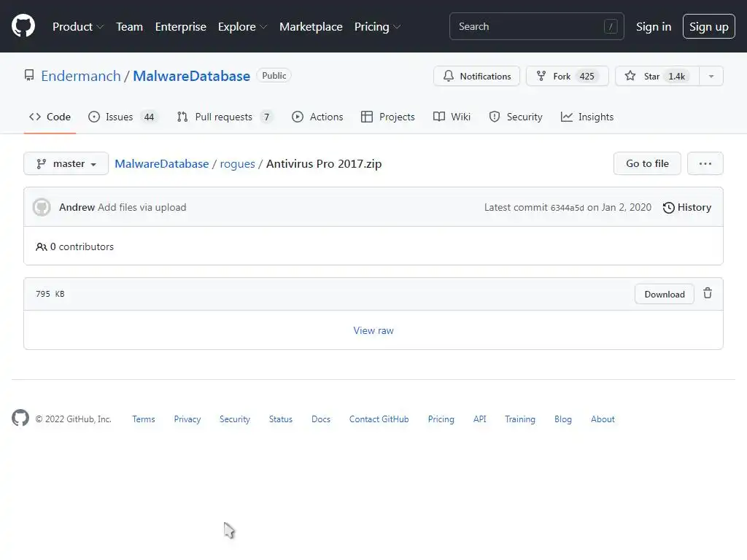Click the 795 KB file size text
Viewport: 747px width, 560px height.
pos(50,294)
